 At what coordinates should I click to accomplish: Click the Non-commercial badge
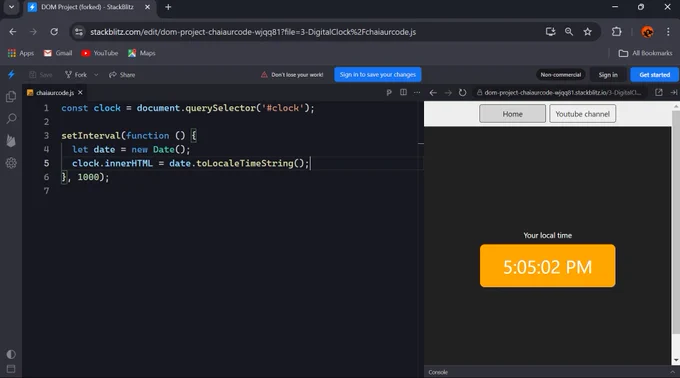click(x=560, y=75)
